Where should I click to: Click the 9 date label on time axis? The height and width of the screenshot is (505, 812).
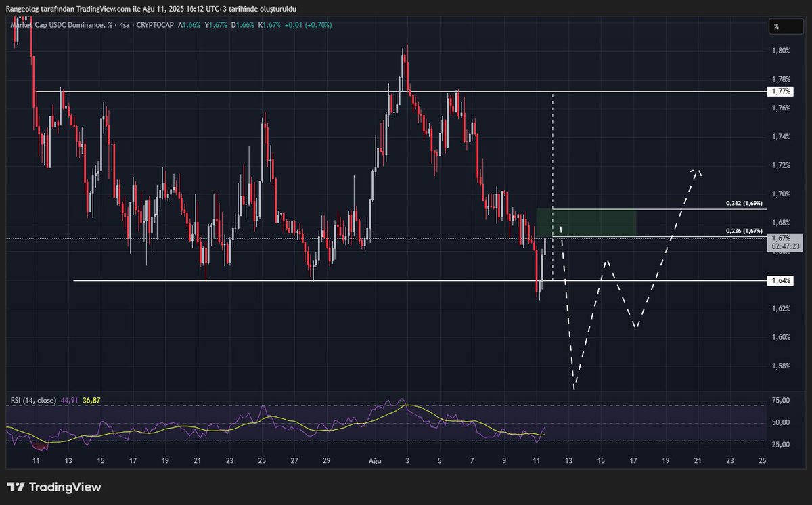click(x=504, y=461)
